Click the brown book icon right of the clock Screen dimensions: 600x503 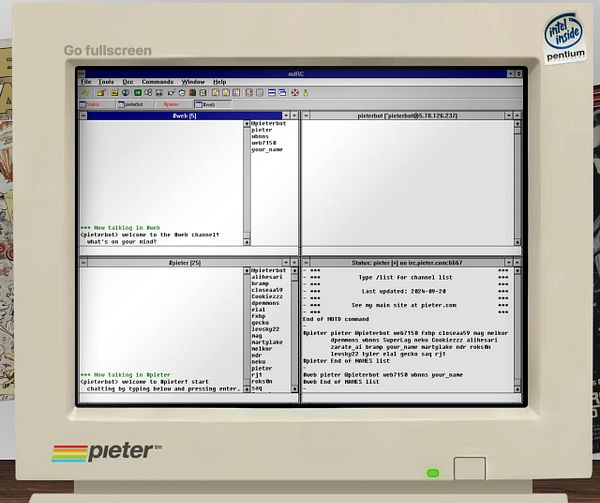tap(192, 93)
